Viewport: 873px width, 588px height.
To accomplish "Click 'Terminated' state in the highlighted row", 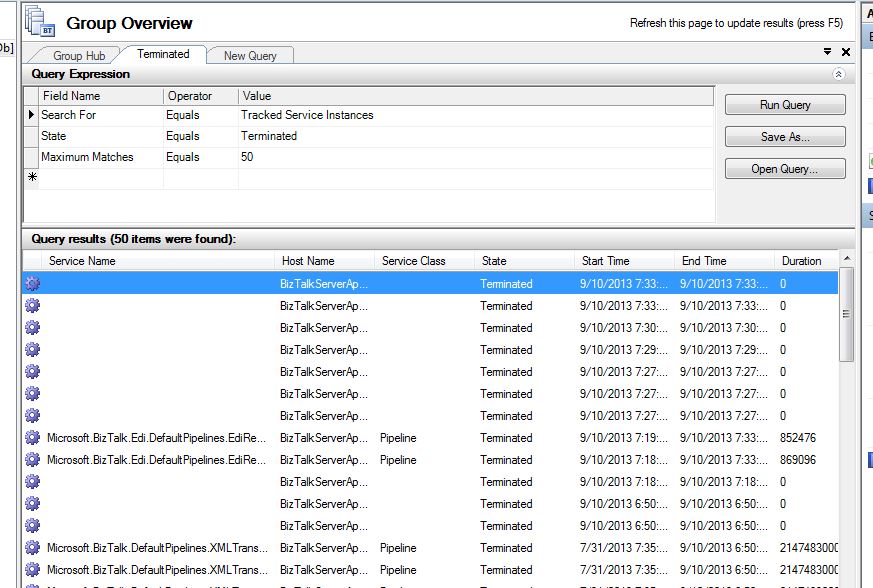I will (x=506, y=283).
